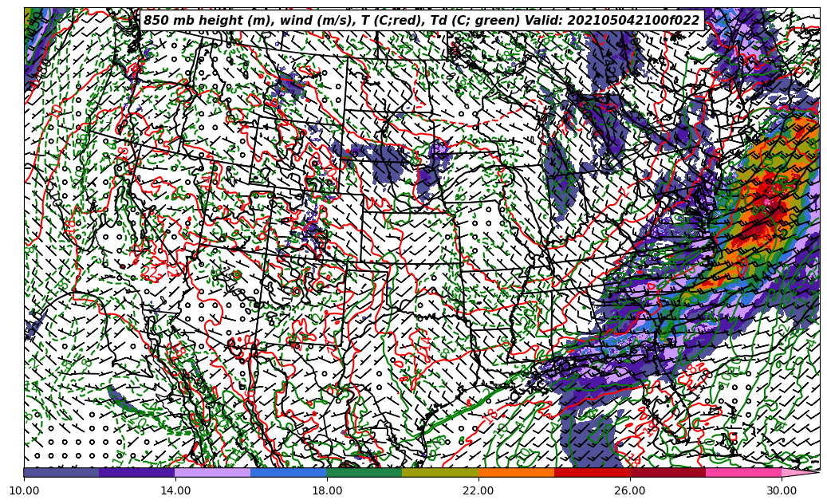
Task: Select the slate-blue 10–12 colorbar segment
Action: [61, 472]
